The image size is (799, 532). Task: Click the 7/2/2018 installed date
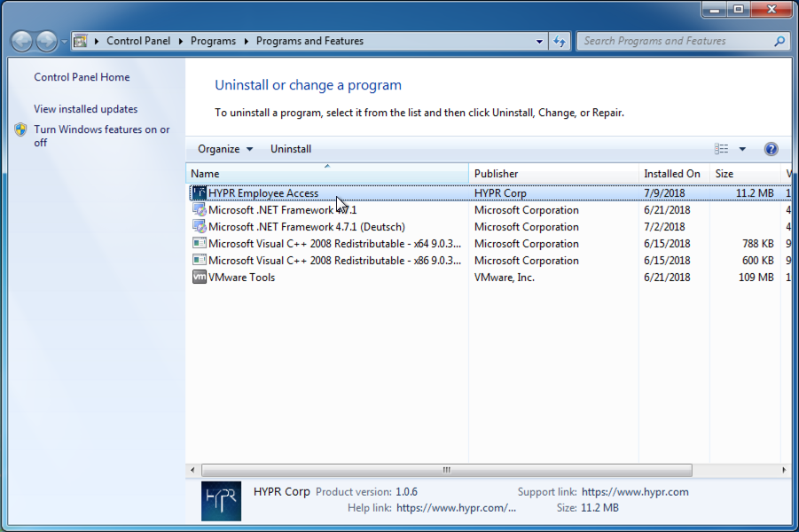[x=664, y=227]
